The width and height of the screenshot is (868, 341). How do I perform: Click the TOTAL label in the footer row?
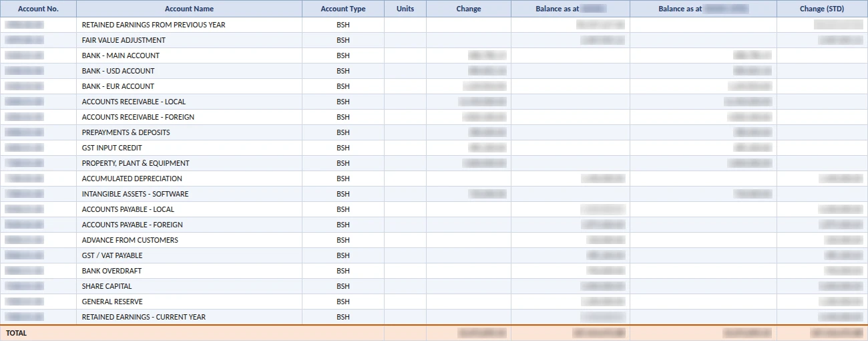pos(17,333)
